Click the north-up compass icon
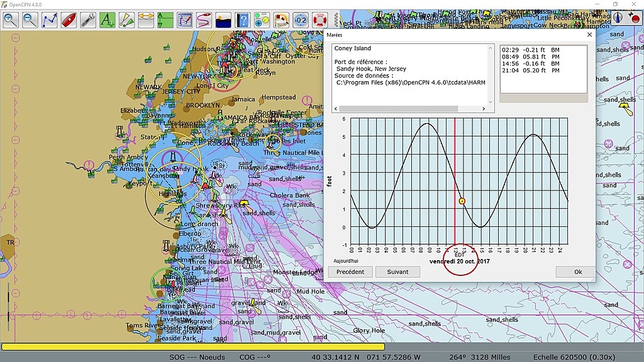Viewport: 644px width, 362px height. click(x=619, y=18)
